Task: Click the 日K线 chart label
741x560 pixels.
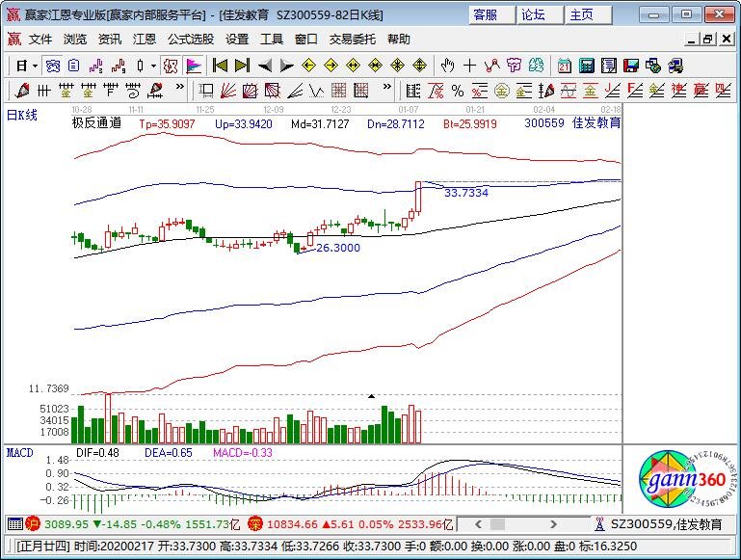Action: (22, 115)
